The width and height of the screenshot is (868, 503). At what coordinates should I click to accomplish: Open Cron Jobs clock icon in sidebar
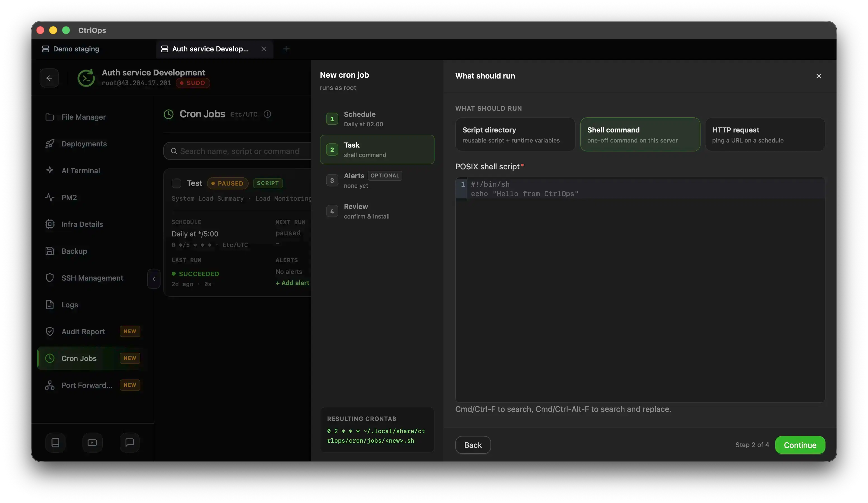(49, 359)
